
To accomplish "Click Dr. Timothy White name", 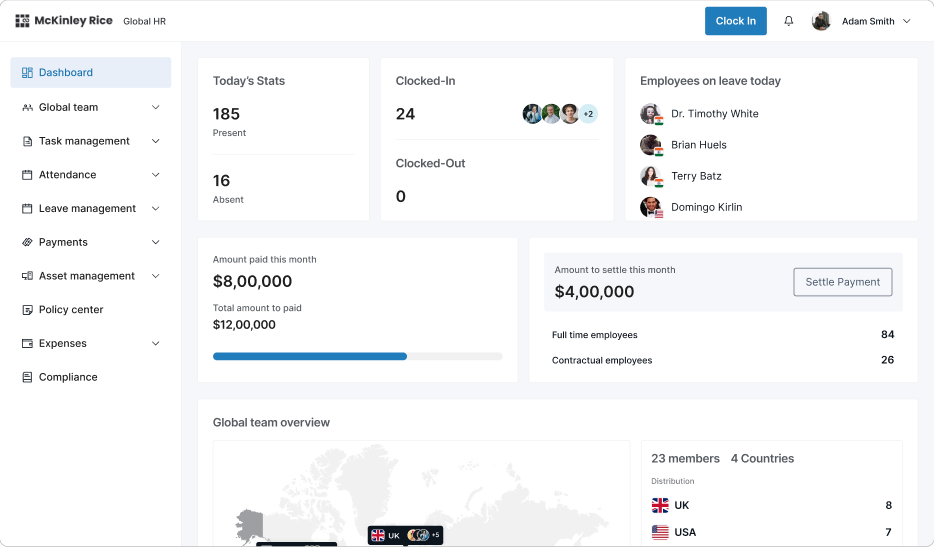I will point(715,114).
